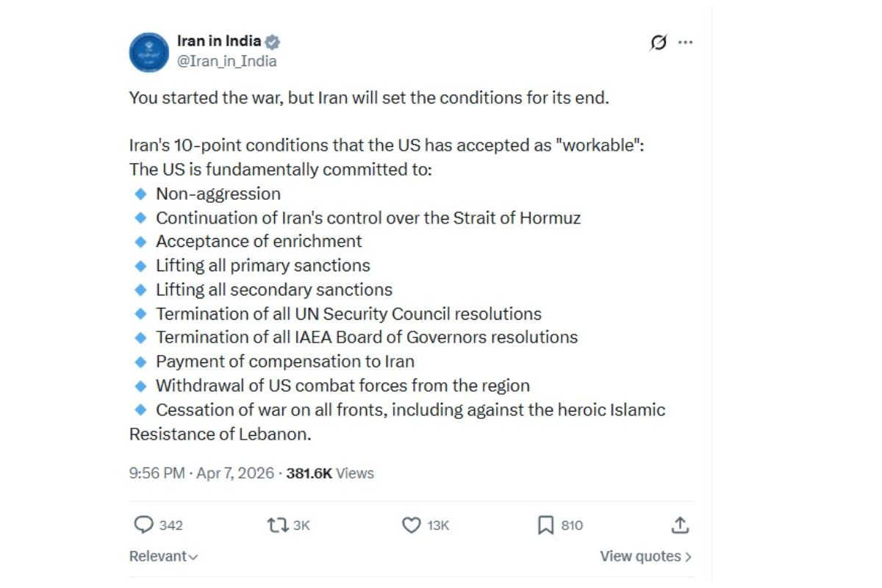Viewport: 882px width, 588px height.
Task: Open the @Iran_in_India handle link
Action: pyautogui.click(x=226, y=61)
